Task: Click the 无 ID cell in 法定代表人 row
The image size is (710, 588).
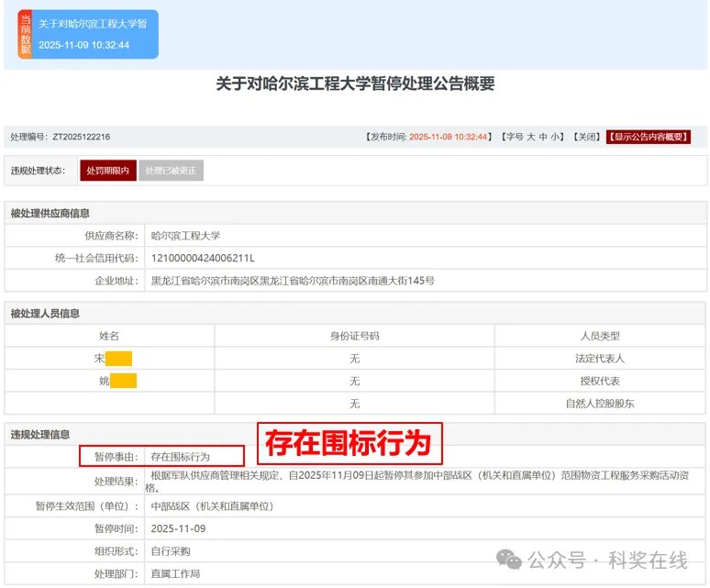Action: 355,359
